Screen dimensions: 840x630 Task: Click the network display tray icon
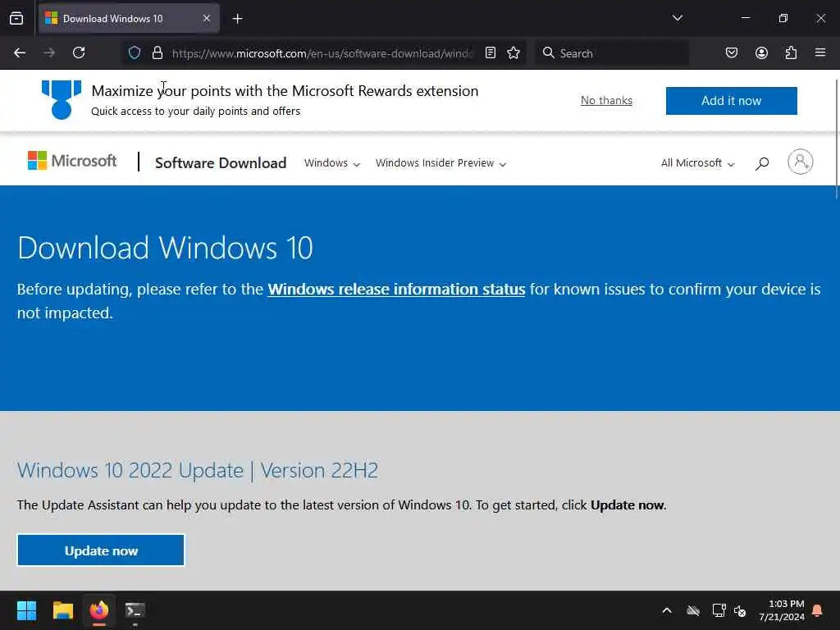tap(719, 610)
